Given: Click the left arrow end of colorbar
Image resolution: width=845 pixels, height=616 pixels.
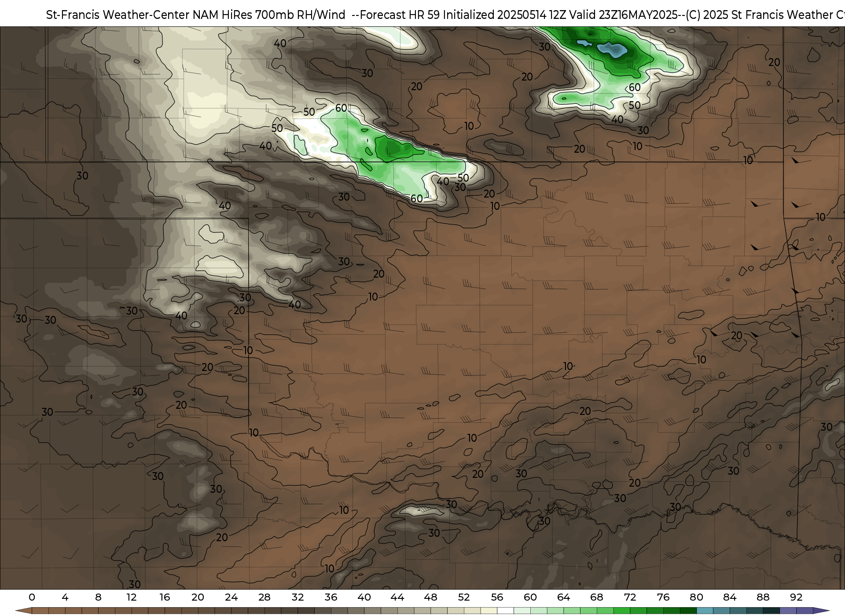Looking at the screenshot, I should click(24, 611).
